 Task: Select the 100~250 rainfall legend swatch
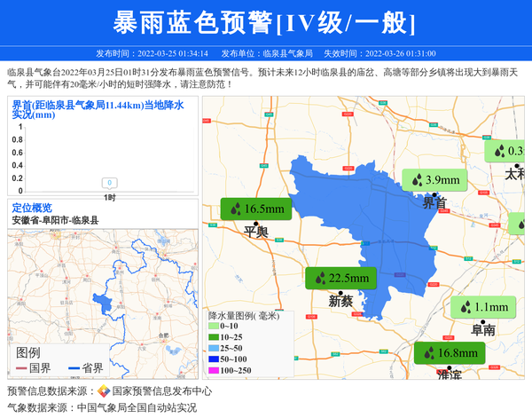click(x=213, y=370)
